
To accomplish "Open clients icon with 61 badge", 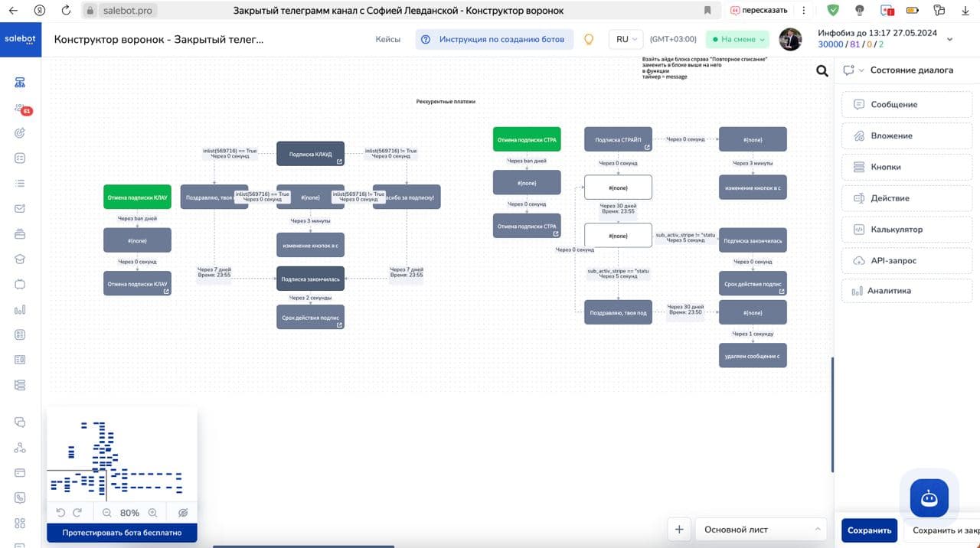I will click(21, 108).
